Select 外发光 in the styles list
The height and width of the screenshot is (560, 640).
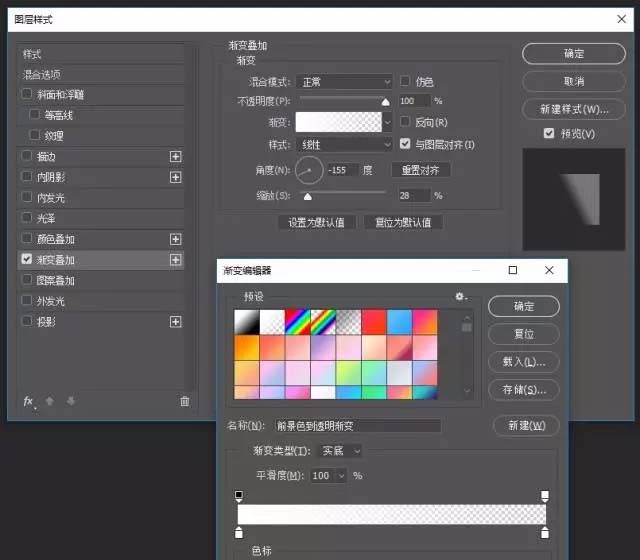[51, 301]
